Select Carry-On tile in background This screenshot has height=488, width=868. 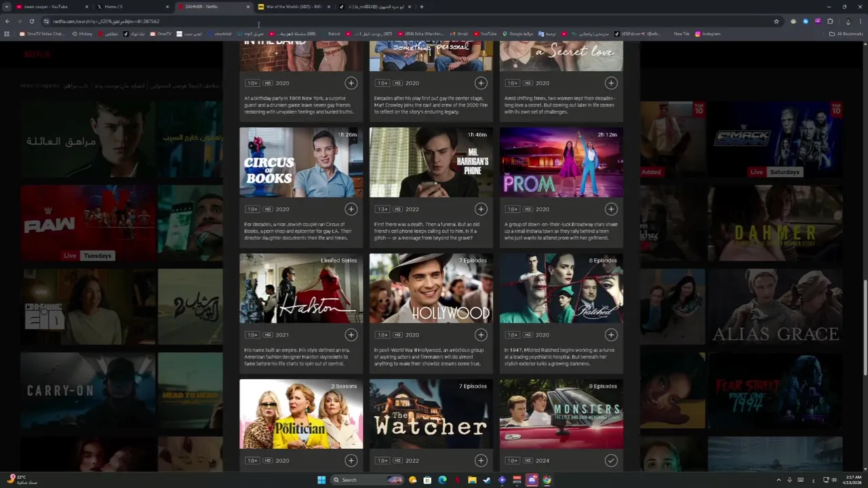tap(87, 390)
